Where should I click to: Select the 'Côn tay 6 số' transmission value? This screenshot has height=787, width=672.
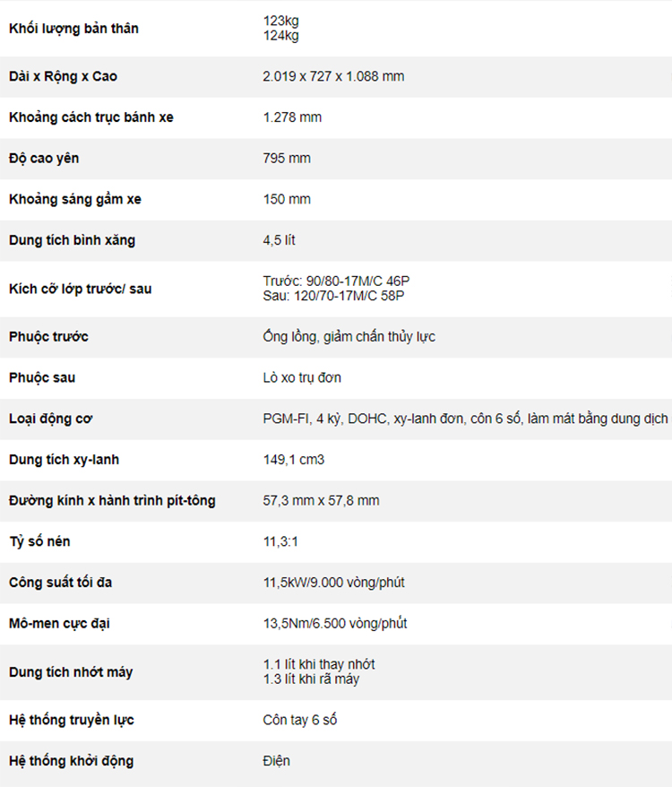pos(300,720)
